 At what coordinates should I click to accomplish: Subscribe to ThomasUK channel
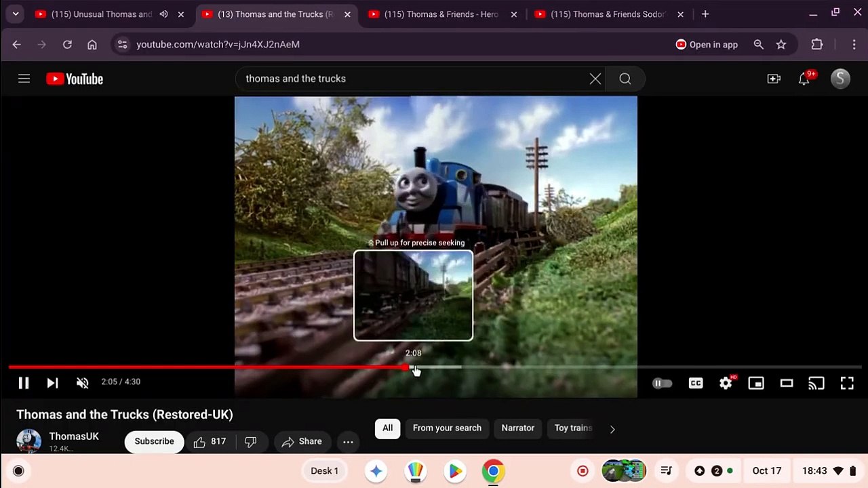pos(154,441)
